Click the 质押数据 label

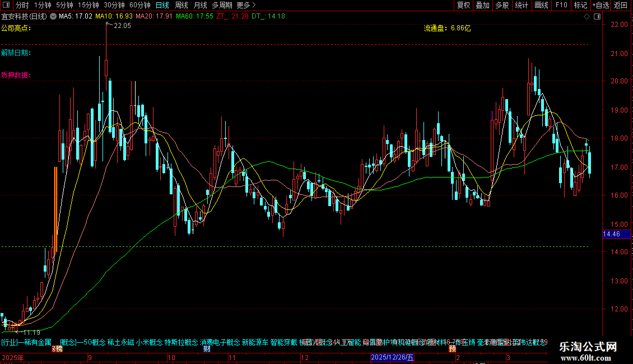click(16, 74)
